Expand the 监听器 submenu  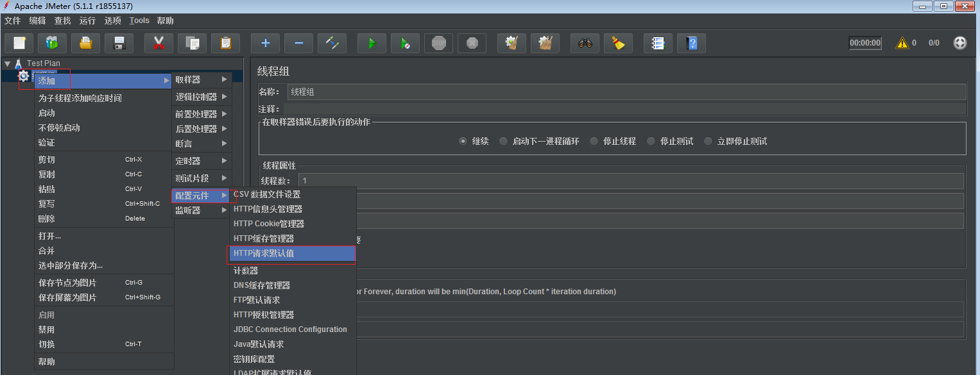coord(202,210)
